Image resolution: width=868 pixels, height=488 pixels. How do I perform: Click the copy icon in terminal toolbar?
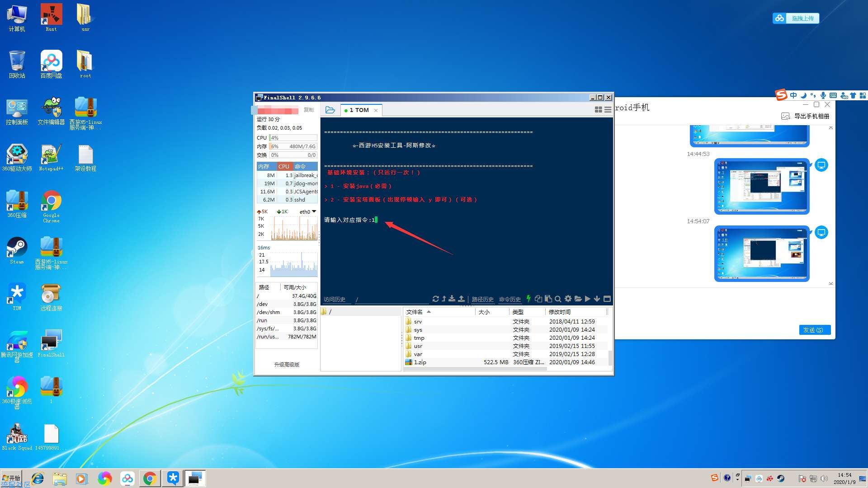(x=538, y=299)
